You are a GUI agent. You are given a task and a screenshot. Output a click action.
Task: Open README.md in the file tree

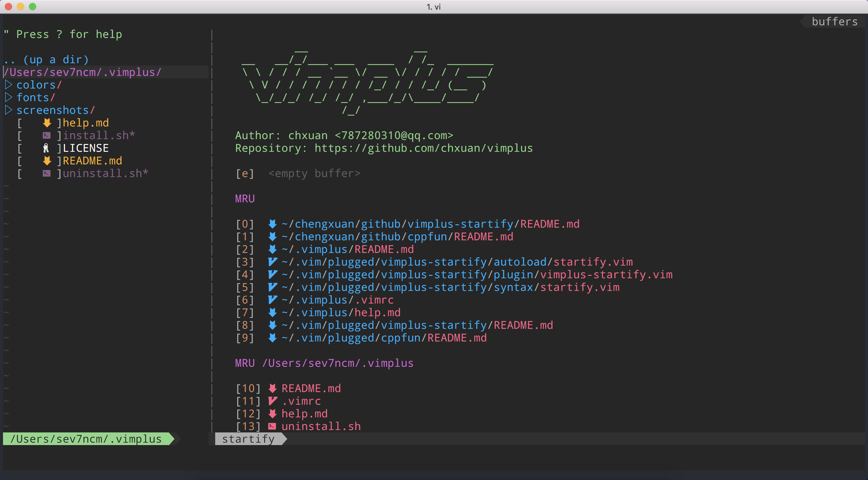coord(92,161)
